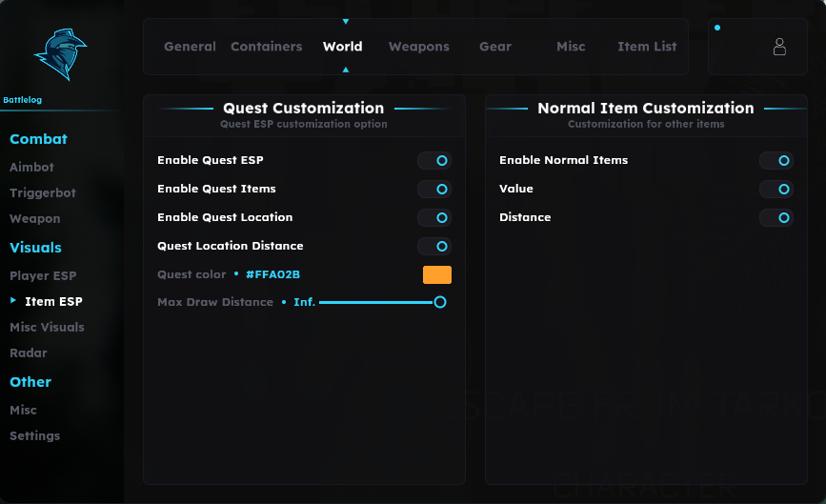This screenshot has width=826, height=504.
Task: Disable the Quest Location Distance toggle
Action: click(x=434, y=246)
